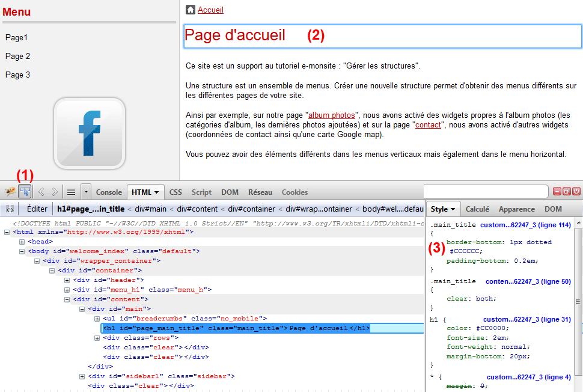Viewport: 583px width, 392px height.
Task: Click the Page d'accueil heading
Action: (234, 35)
